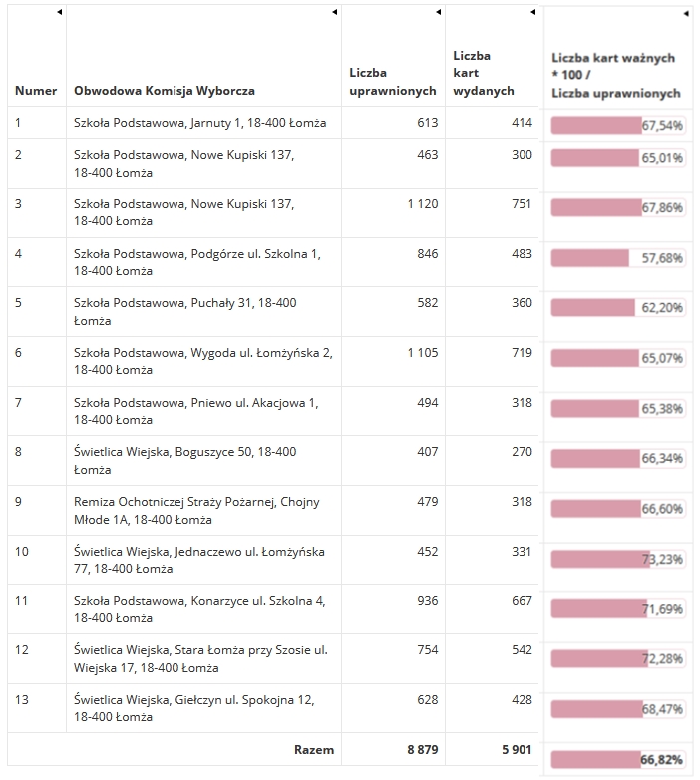Click the Liczba kart wydanych header
The image size is (700, 780).
click(484, 73)
